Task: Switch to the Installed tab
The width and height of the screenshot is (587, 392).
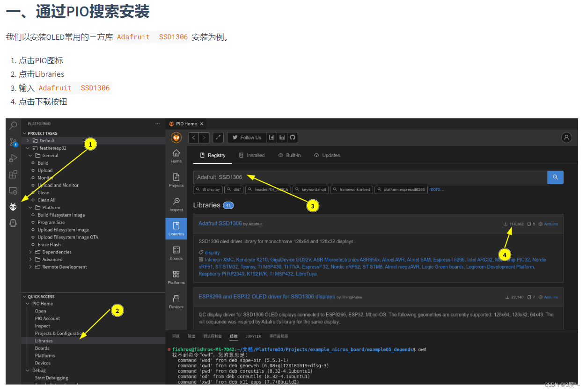Action: click(251, 155)
